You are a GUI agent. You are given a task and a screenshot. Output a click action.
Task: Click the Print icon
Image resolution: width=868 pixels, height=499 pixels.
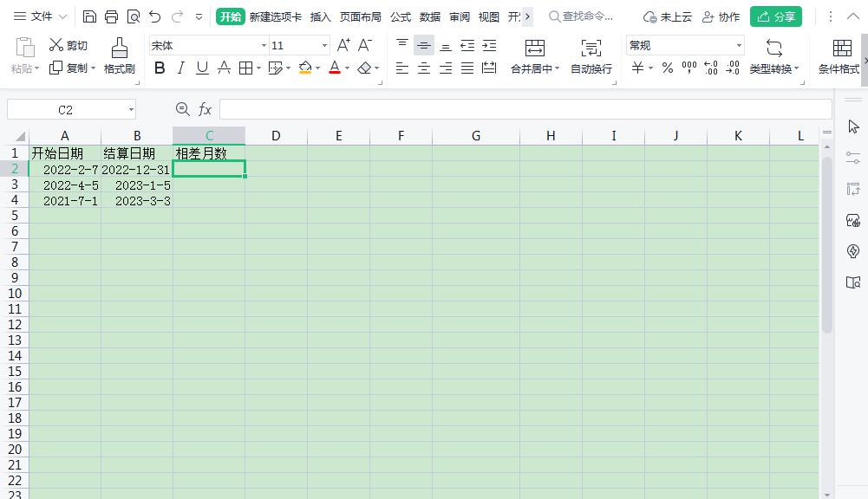coord(111,16)
